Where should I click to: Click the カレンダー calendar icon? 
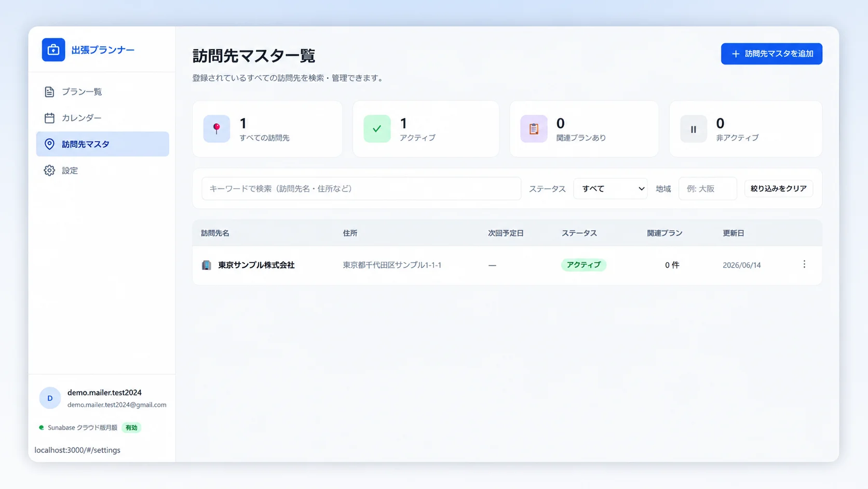(x=49, y=118)
